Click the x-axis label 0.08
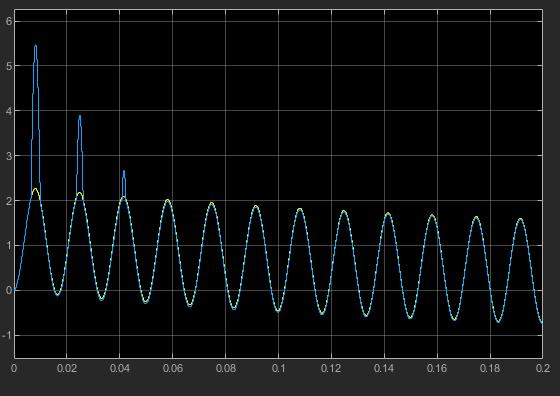Image resolution: width=560 pixels, height=396 pixels. (226, 369)
